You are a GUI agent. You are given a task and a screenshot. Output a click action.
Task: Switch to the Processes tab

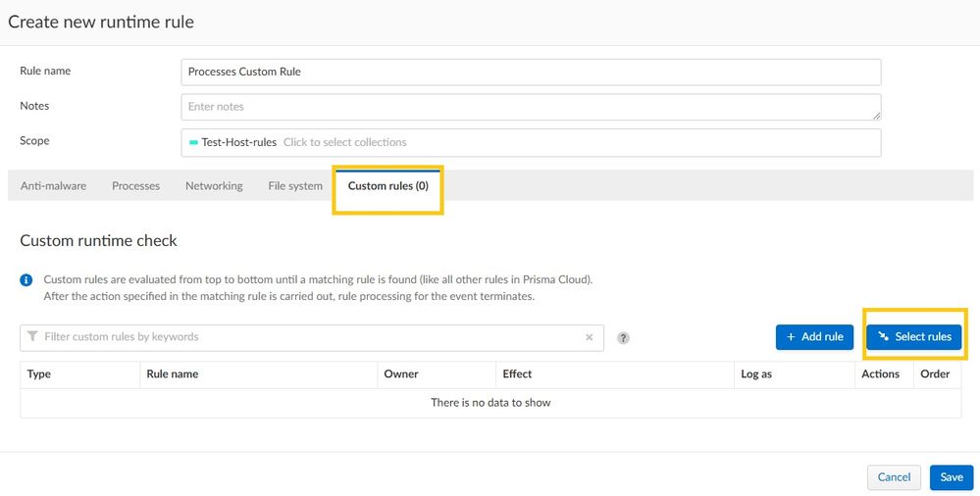pos(135,186)
